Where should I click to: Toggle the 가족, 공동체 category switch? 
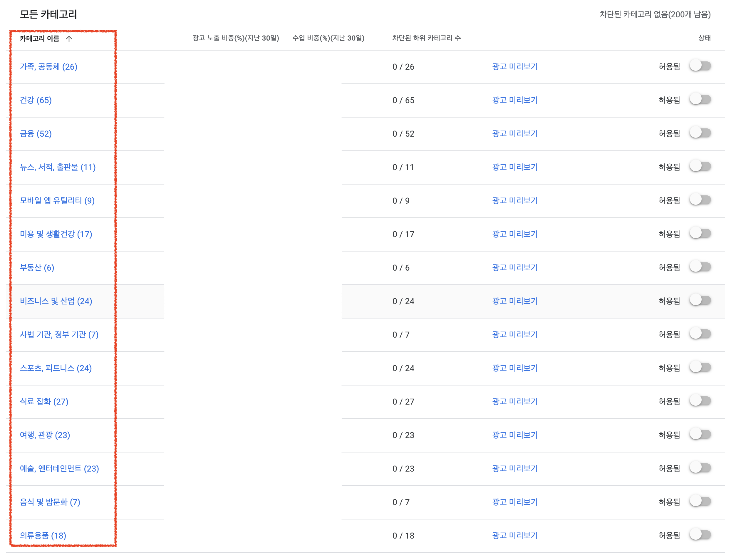click(x=700, y=66)
